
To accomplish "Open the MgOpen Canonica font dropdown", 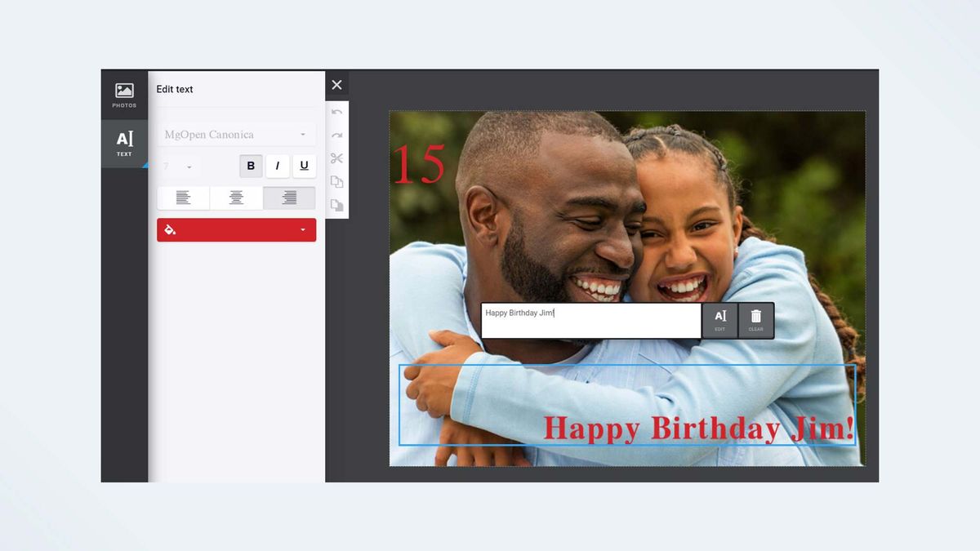I will click(x=236, y=134).
